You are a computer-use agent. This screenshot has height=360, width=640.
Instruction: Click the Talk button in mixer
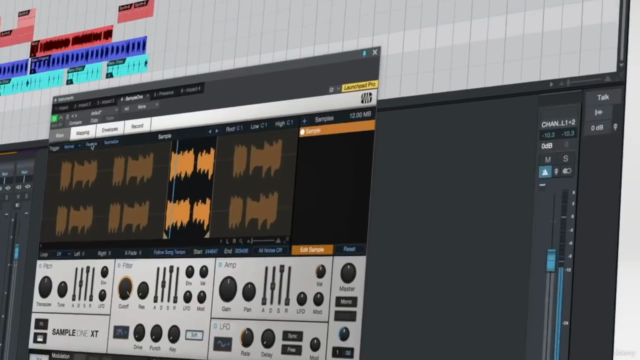coord(603,98)
